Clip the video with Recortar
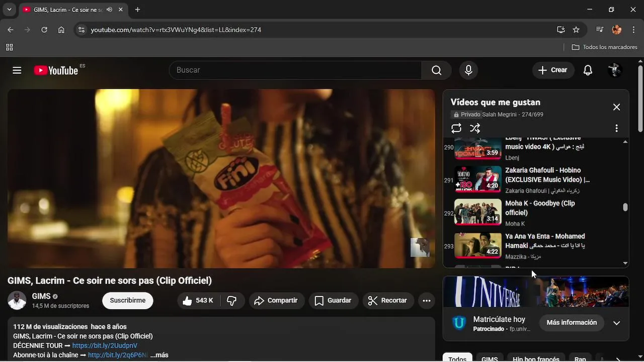644x362 pixels. [388, 301]
